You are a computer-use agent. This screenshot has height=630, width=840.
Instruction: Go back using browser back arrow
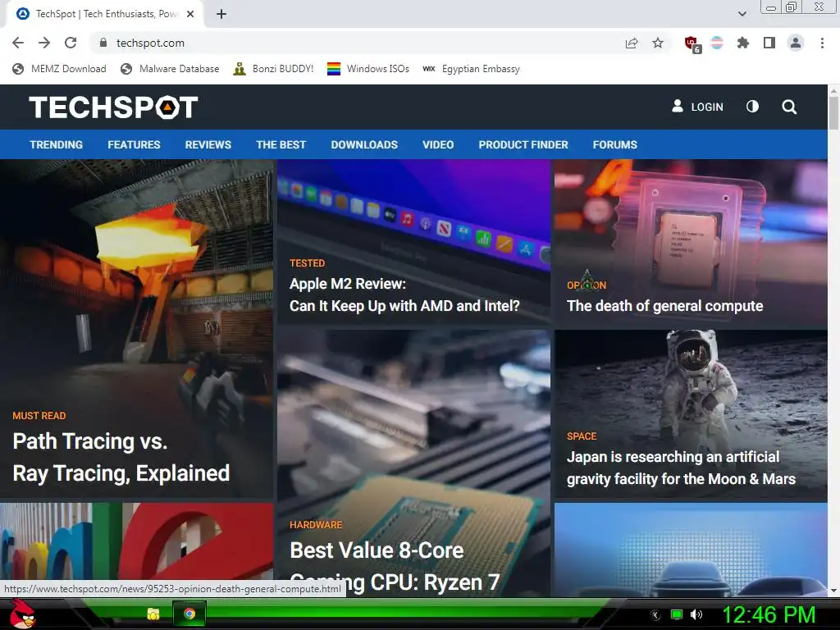(x=18, y=43)
